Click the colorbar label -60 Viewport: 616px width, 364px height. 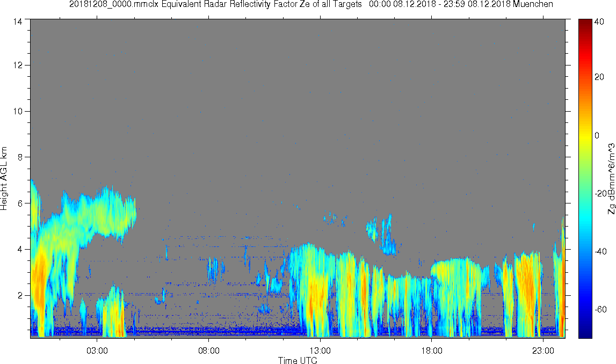pos(600,309)
